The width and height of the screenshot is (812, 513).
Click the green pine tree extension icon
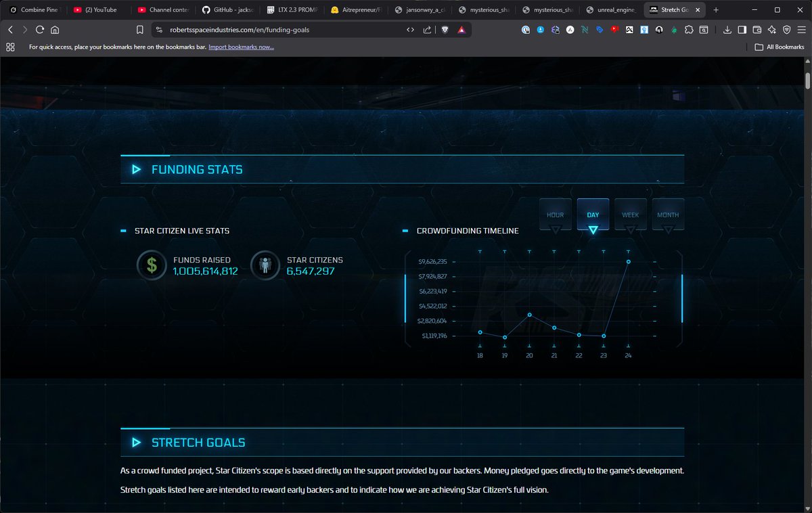point(674,30)
